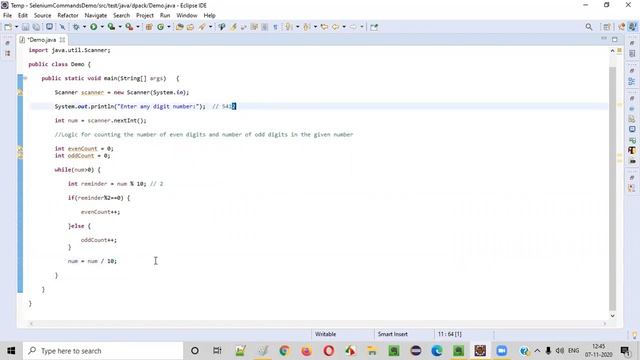Click the Console view icon in right trim
Screen dimensions: 640x360
pos(632,129)
